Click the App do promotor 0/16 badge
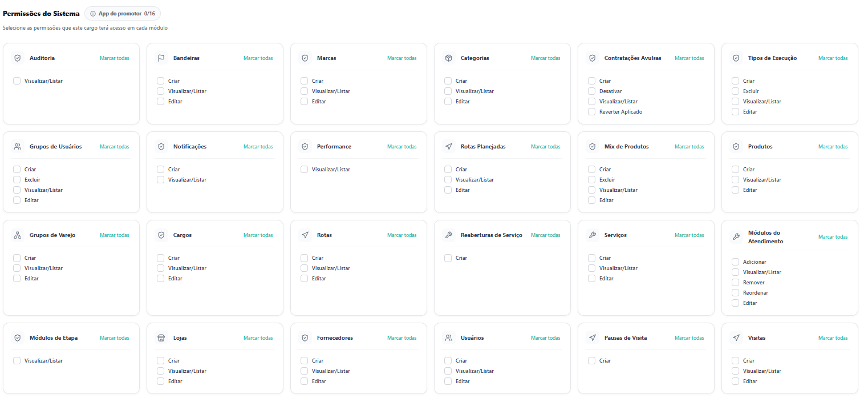The width and height of the screenshot is (868, 398). point(123,14)
